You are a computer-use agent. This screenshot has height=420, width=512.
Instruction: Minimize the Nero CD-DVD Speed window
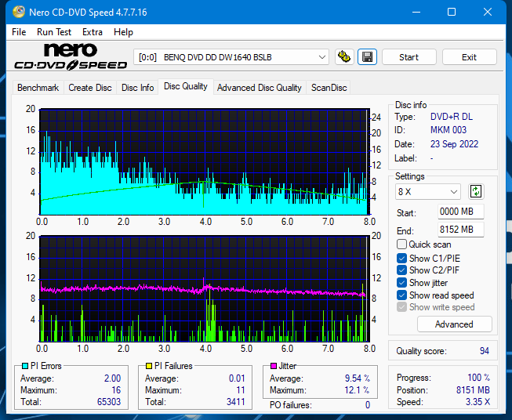[x=416, y=12]
